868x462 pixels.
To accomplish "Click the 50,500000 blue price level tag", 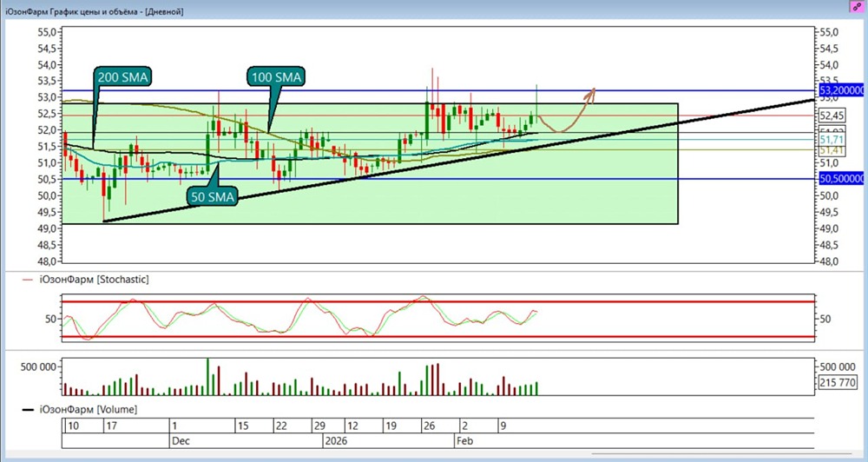I will [x=841, y=179].
